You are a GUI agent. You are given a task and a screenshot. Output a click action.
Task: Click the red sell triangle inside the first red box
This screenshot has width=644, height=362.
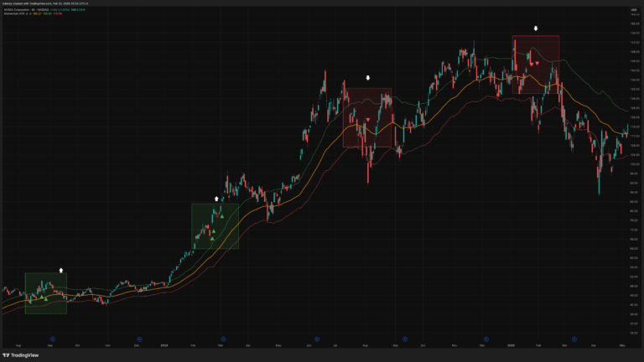click(368, 120)
